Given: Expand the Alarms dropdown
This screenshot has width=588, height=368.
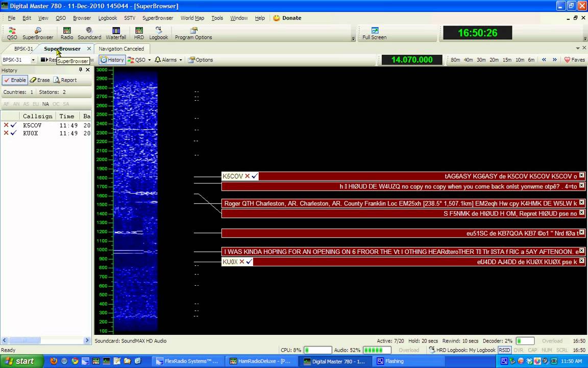Looking at the screenshot, I should point(180,60).
